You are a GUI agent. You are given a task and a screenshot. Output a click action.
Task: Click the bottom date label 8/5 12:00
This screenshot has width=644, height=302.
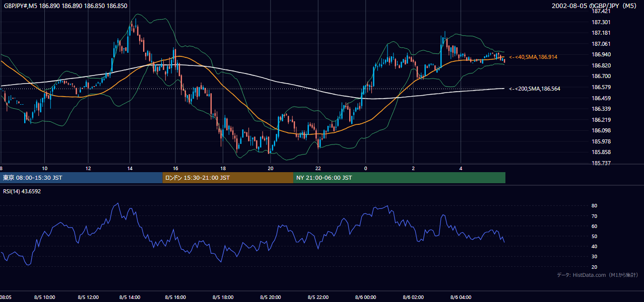click(88, 297)
